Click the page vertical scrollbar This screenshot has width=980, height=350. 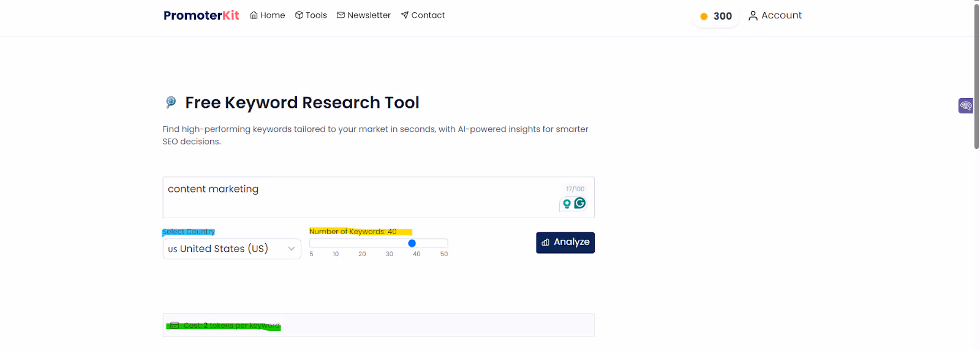tap(976, 77)
